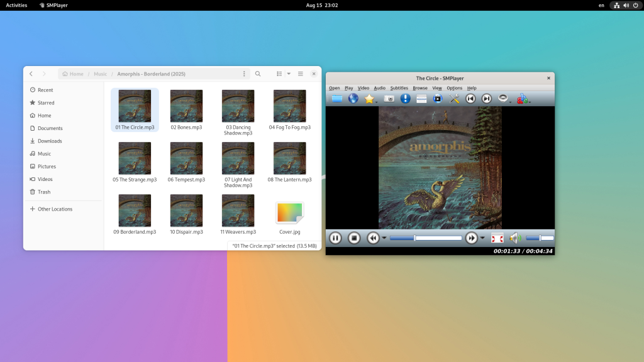
Task: Click the SMPlayer app menu in top bar
Action: point(53,5)
